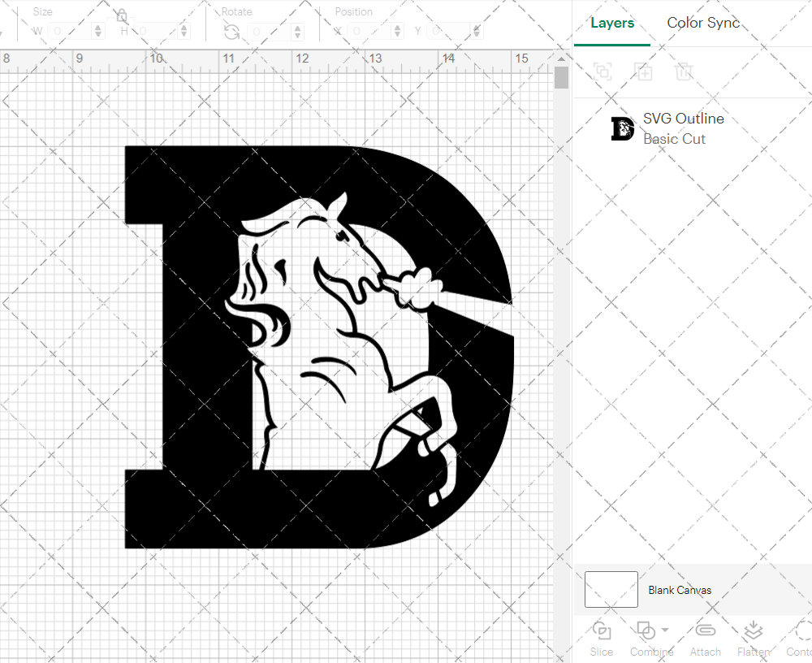Screen dimensions: 812x663
Task: Adjust the Width stepper arrows
Action: 98,32
